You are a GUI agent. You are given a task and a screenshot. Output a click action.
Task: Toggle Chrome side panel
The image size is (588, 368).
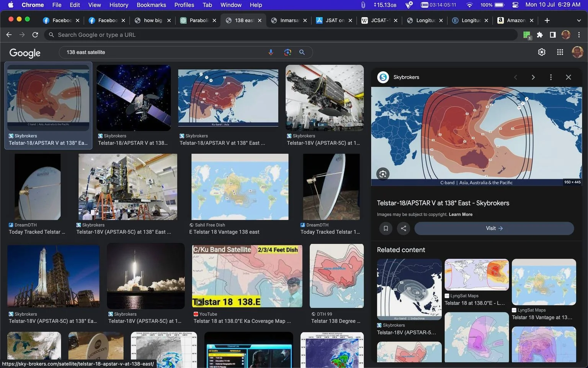tap(553, 35)
